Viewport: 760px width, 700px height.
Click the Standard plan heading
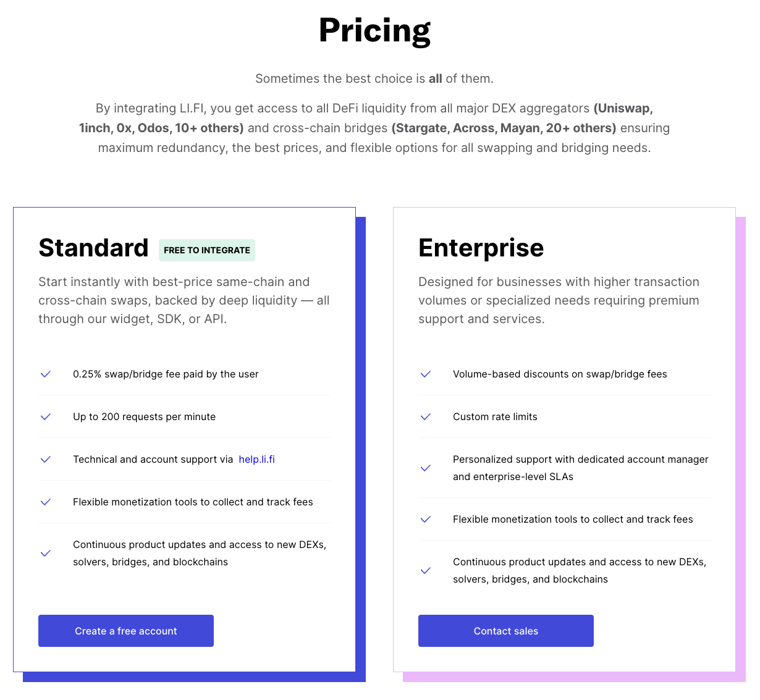pyautogui.click(x=93, y=248)
